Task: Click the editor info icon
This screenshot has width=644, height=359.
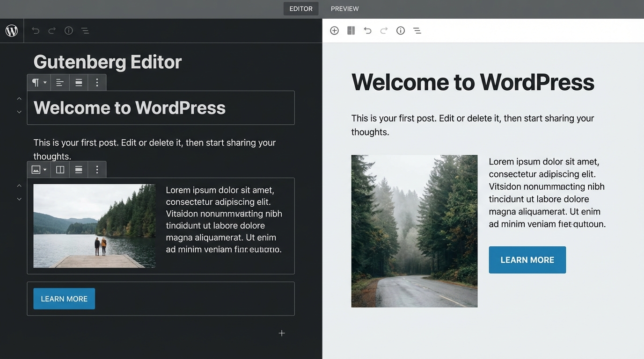Action: pos(69,30)
